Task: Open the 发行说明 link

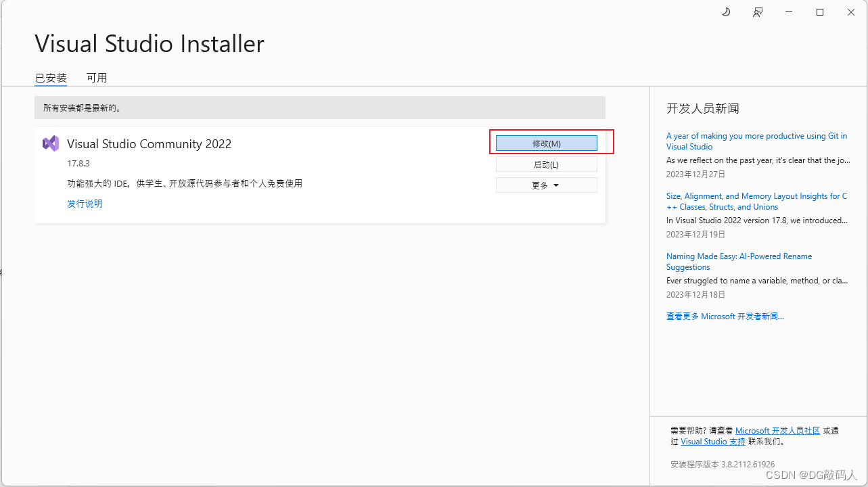Action: pyautogui.click(x=85, y=204)
